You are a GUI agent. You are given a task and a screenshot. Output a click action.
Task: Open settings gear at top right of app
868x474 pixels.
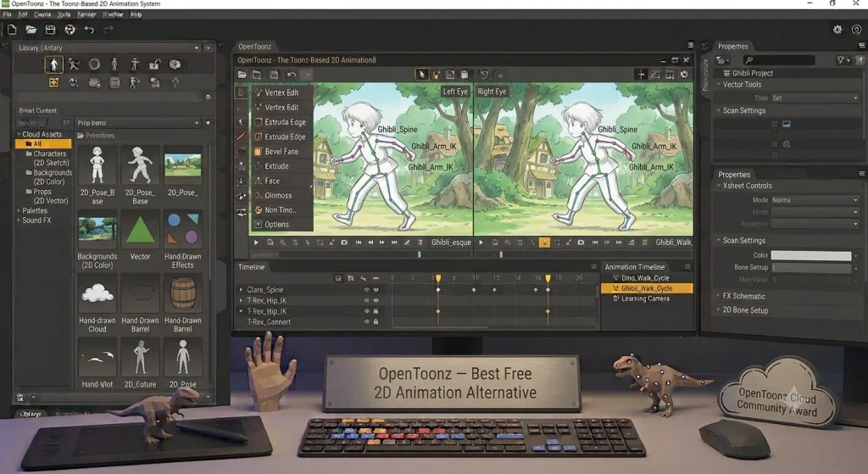point(837,30)
